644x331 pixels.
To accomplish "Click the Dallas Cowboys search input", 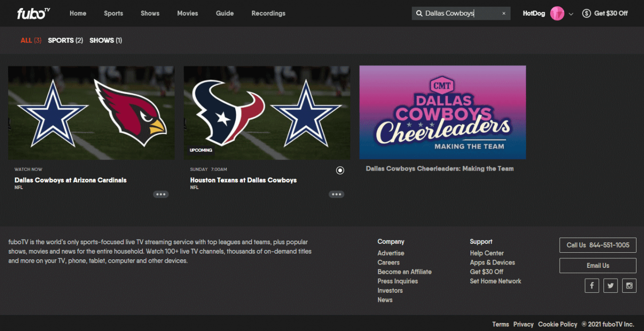I will 461,13.
